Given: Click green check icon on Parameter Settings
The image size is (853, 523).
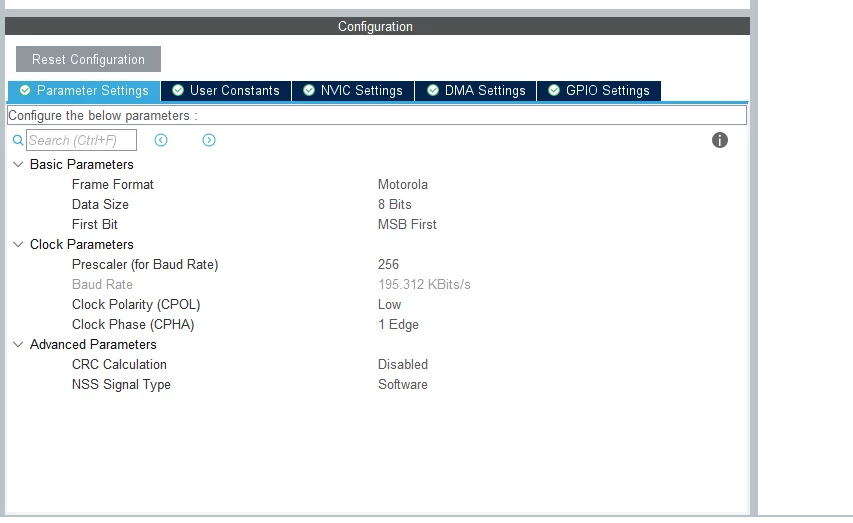Looking at the screenshot, I should click(x=25, y=90).
